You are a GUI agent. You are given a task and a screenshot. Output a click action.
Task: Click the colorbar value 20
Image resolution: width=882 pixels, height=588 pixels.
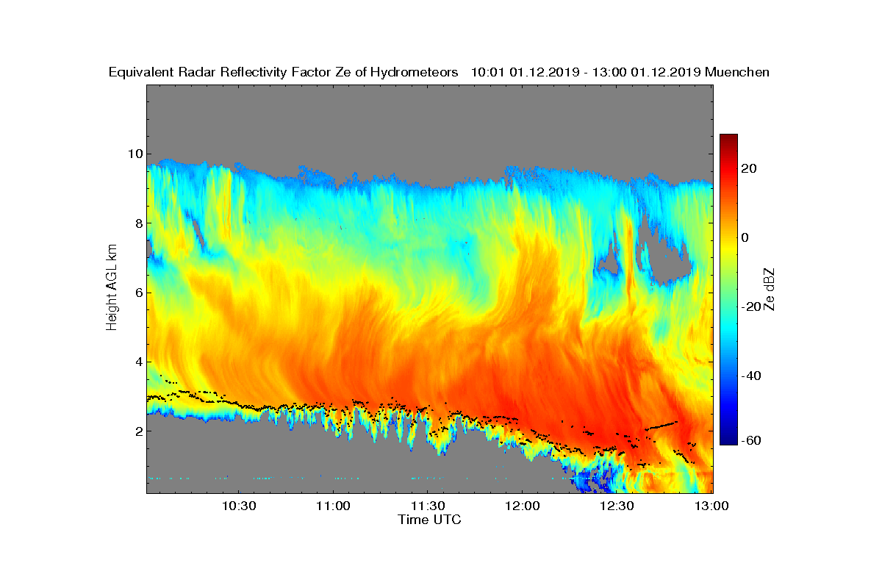click(750, 168)
